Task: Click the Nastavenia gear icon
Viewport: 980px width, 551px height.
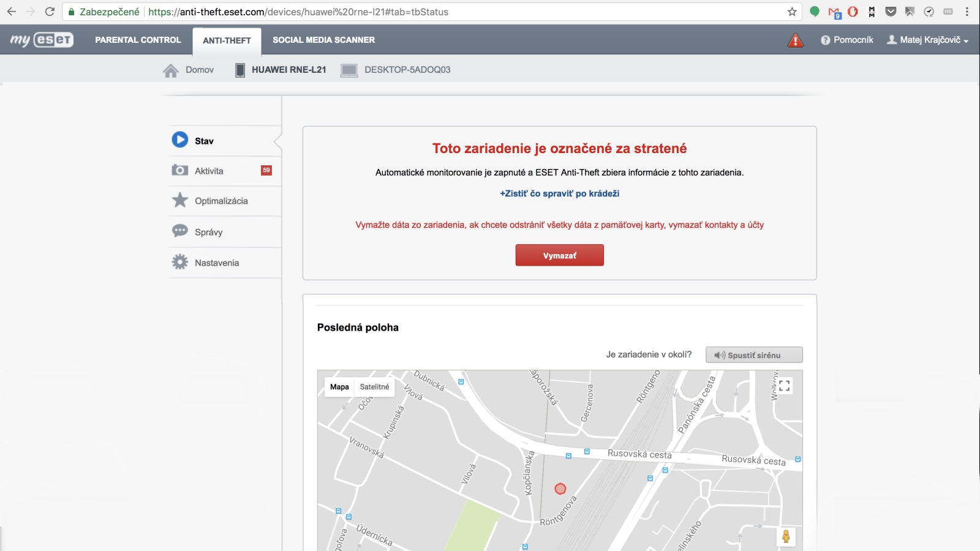Action: click(179, 262)
